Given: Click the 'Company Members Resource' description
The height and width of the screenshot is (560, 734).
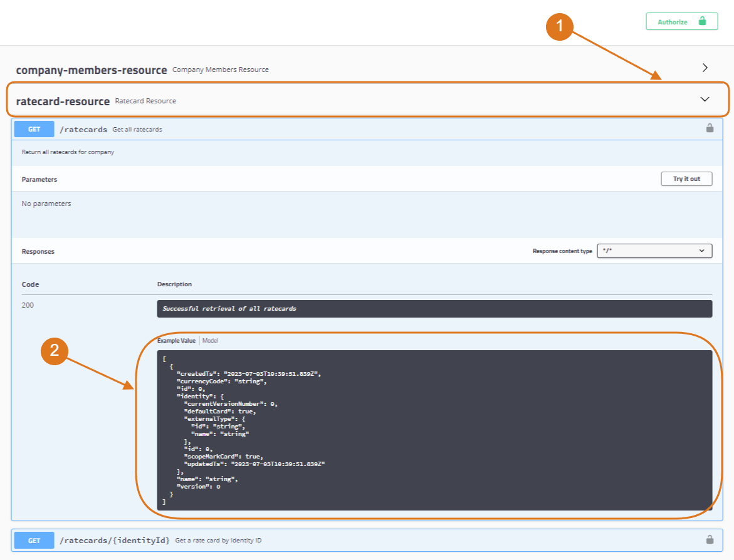Looking at the screenshot, I should (x=221, y=70).
